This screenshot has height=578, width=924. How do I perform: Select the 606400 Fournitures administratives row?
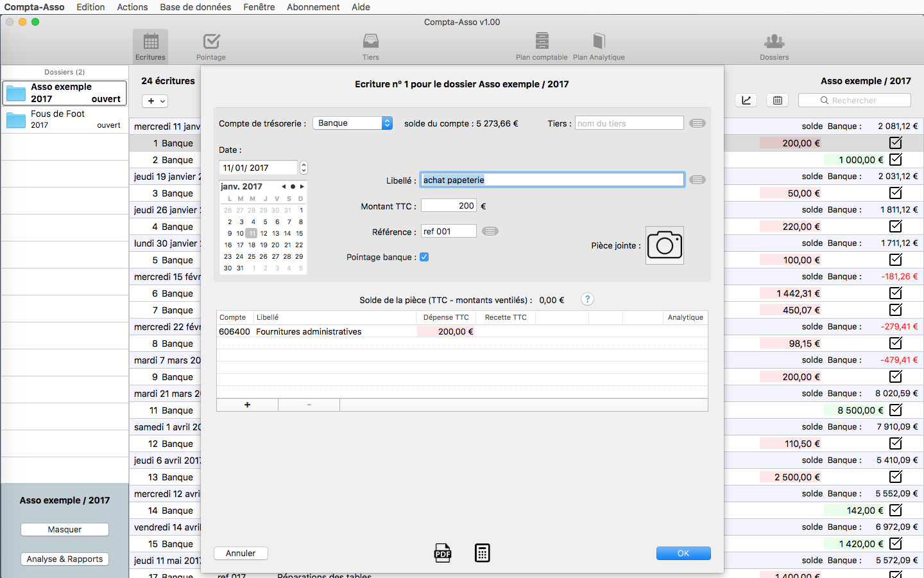pyautogui.click(x=462, y=331)
